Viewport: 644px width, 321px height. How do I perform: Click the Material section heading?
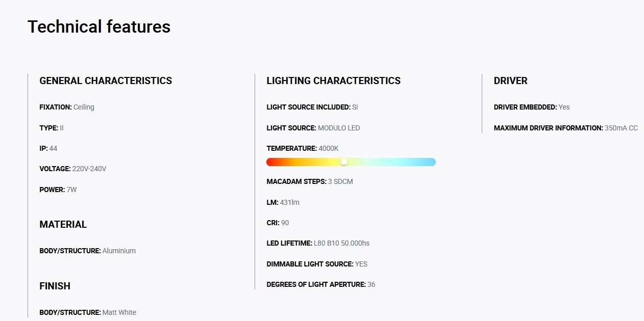pyautogui.click(x=63, y=224)
